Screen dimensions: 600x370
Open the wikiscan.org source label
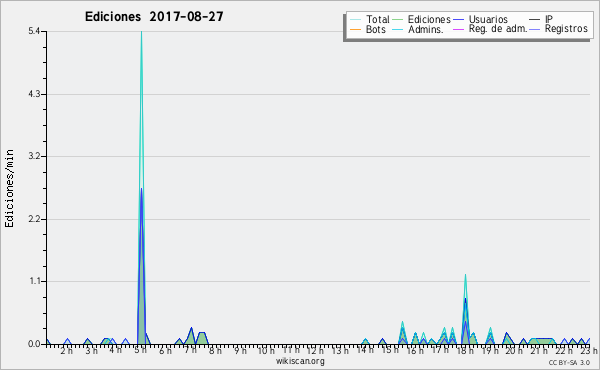click(300, 361)
